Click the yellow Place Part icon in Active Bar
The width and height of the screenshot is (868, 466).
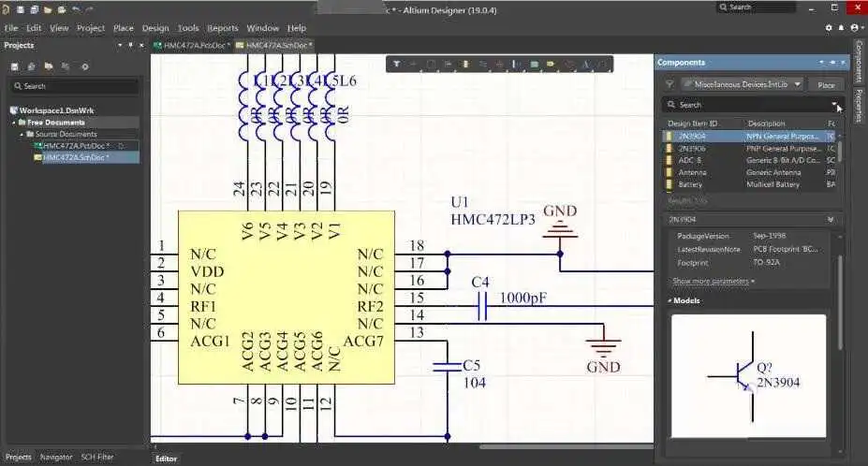tap(465, 65)
